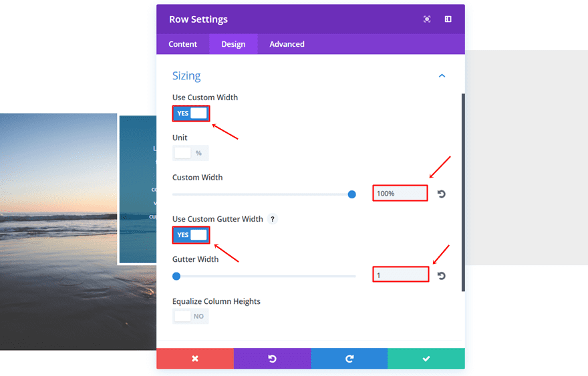
Task: Enable Equalize Column Heights
Action: pyautogui.click(x=190, y=316)
